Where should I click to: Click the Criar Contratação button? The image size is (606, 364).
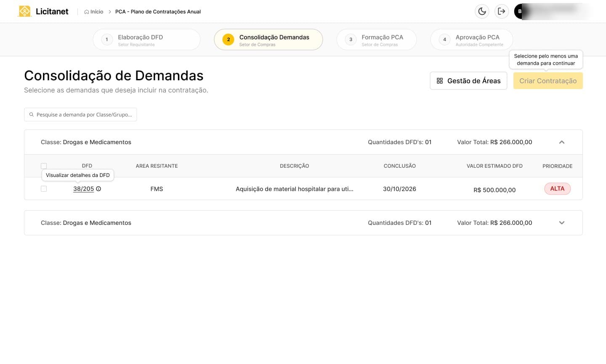pyautogui.click(x=548, y=81)
